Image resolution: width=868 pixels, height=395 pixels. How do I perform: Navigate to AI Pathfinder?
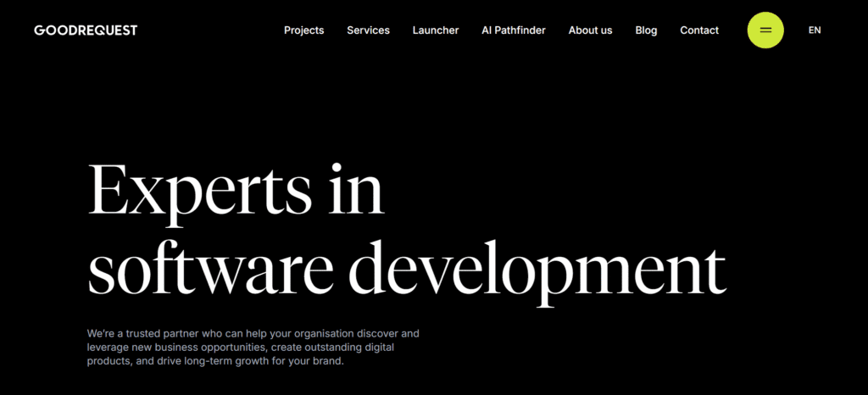[514, 31]
